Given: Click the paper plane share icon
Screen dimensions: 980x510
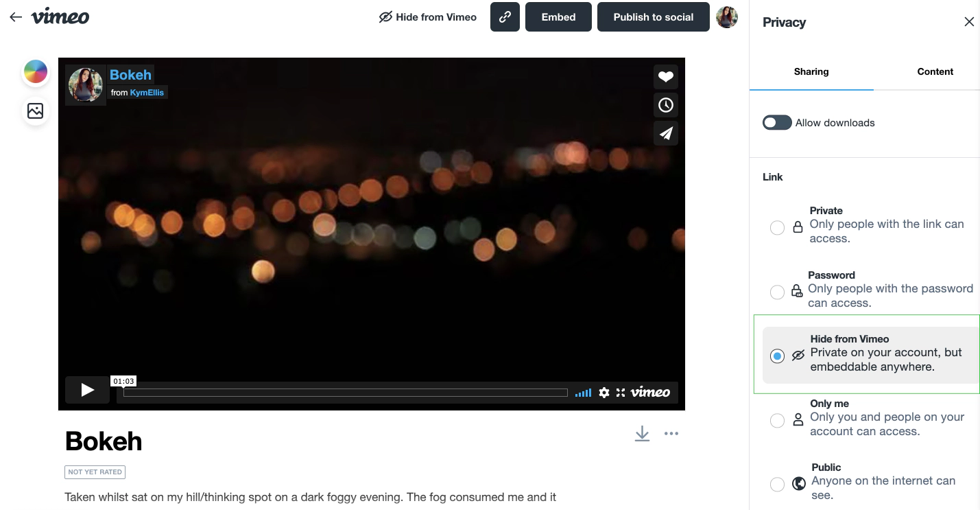Looking at the screenshot, I should coord(665,133).
